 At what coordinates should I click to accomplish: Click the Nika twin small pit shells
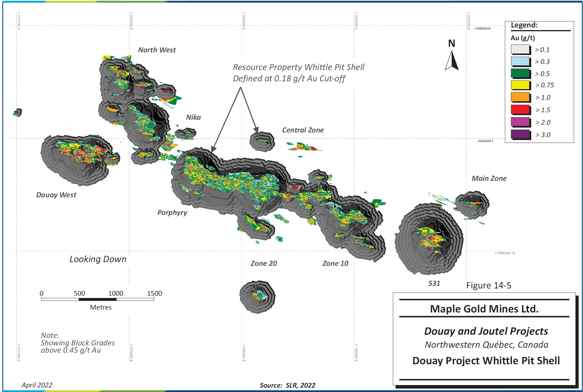click(x=185, y=133)
